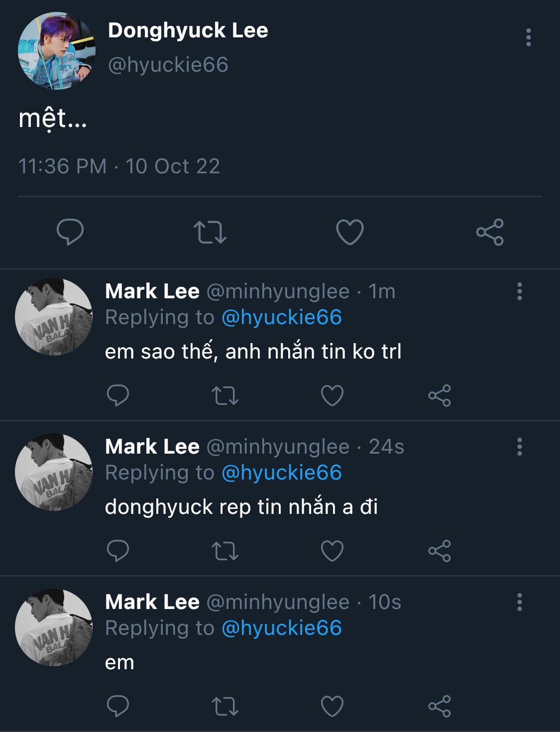Screen dimensions: 560x732
Task: Open more options on the 24s reply
Action: pyautogui.click(x=519, y=447)
